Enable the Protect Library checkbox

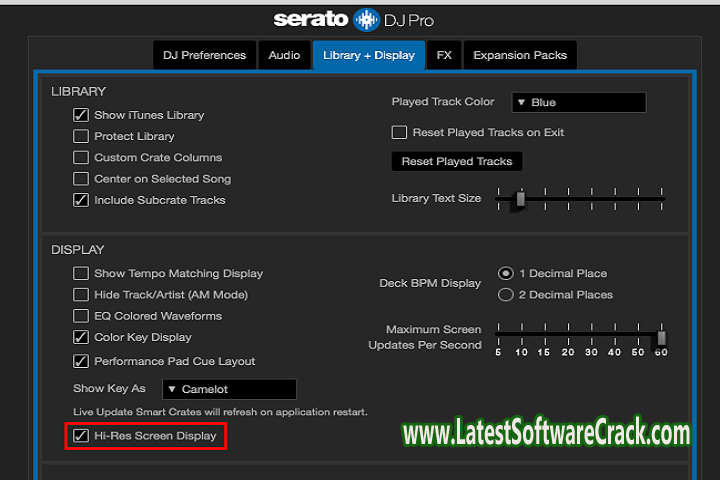[81, 136]
